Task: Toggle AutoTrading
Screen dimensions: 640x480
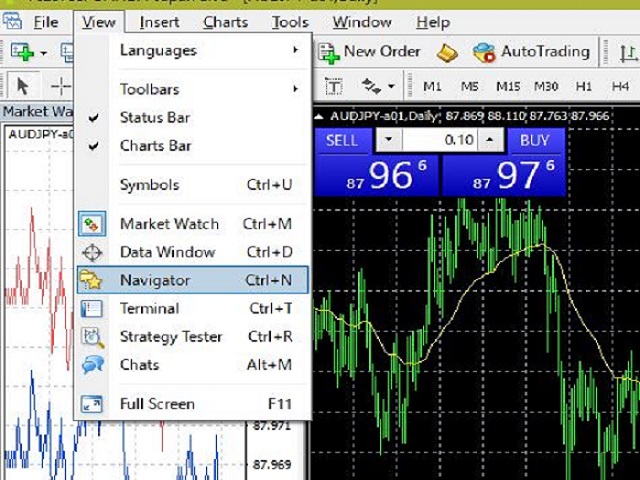Action: [x=531, y=52]
